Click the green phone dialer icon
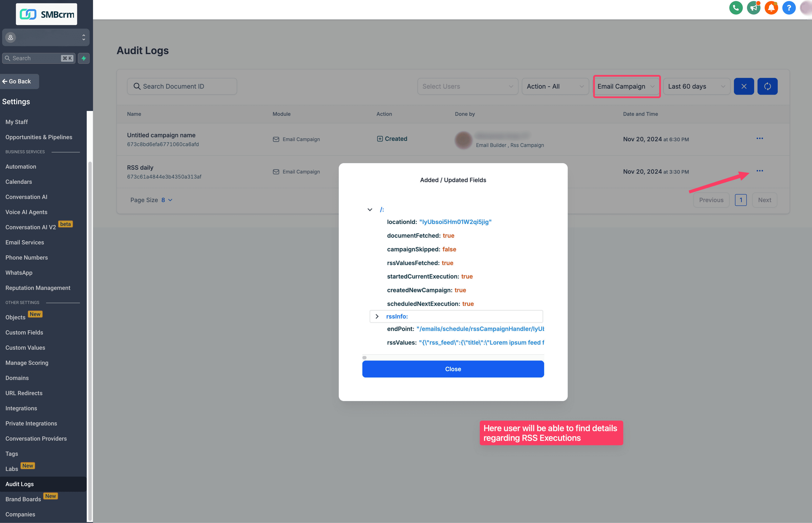 736,8
